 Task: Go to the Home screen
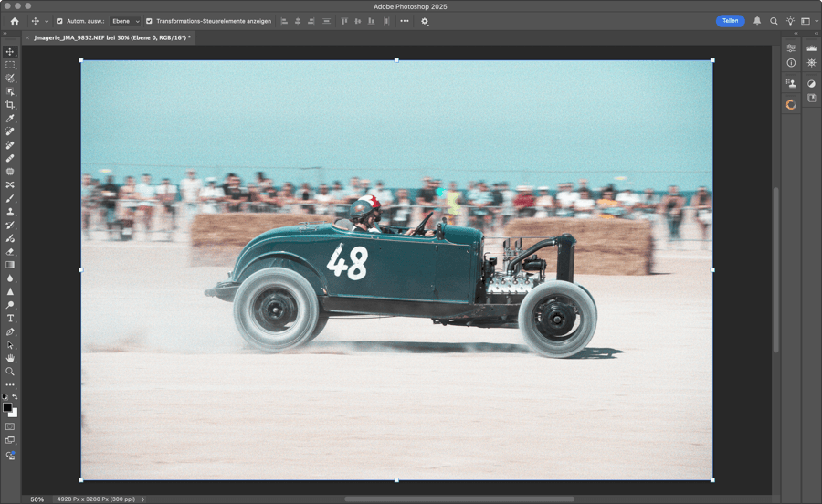click(14, 21)
